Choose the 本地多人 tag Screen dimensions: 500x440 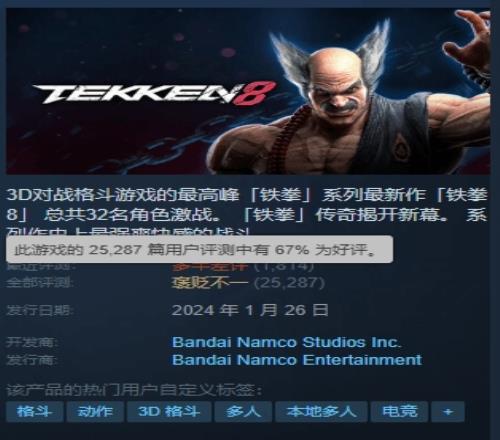tap(321, 411)
